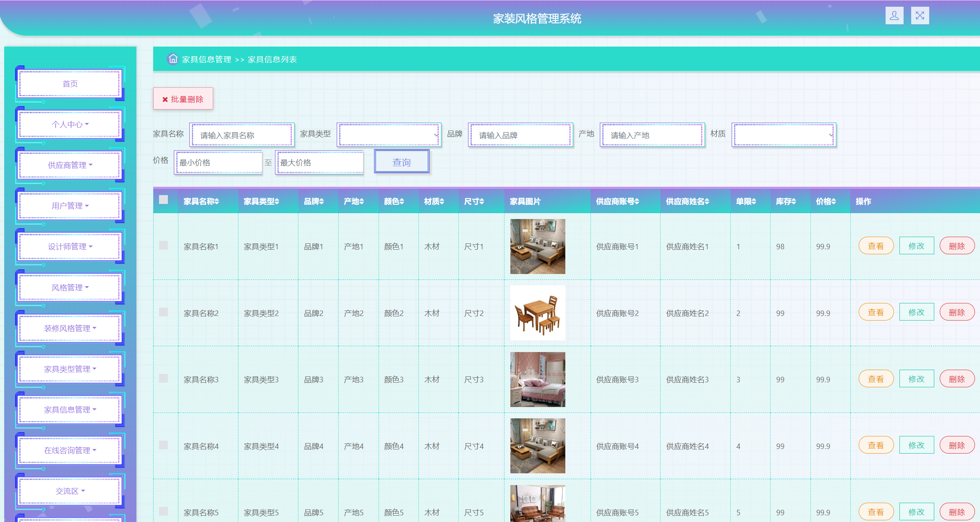The image size is (980, 522).
Task: Open the 材质 dropdown filter
Action: pos(784,135)
